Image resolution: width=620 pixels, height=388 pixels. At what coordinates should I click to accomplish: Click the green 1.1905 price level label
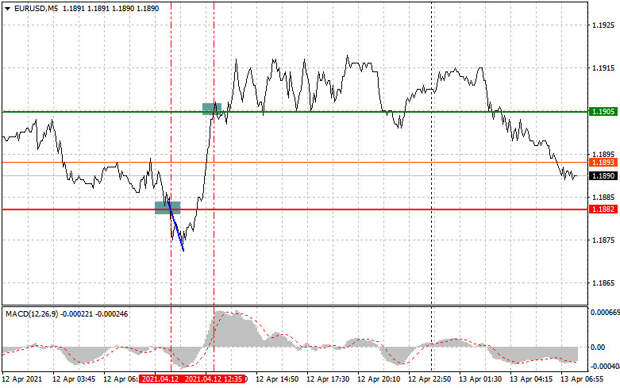point(603,112)
